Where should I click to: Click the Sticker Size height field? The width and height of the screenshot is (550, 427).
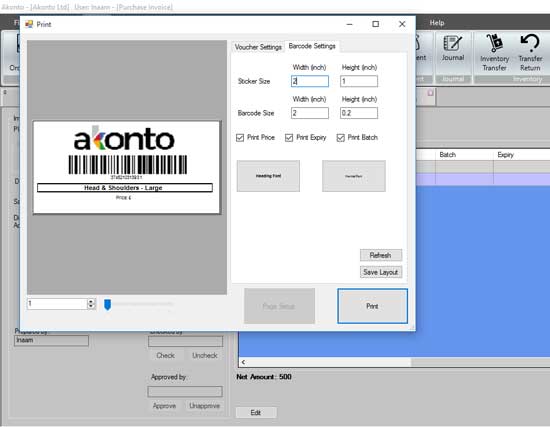[x=359, y=81]
